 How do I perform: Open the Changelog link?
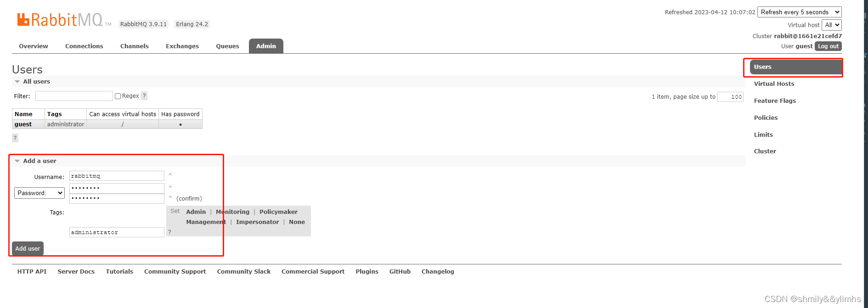[438, 271]
